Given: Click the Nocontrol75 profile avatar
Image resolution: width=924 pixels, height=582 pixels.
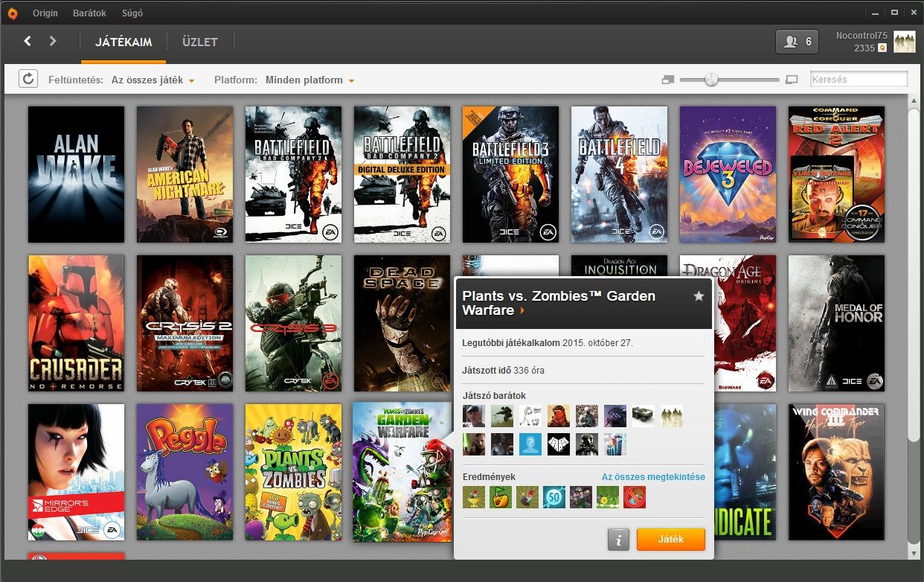Looking at the screenshot, I should (905, 42).
